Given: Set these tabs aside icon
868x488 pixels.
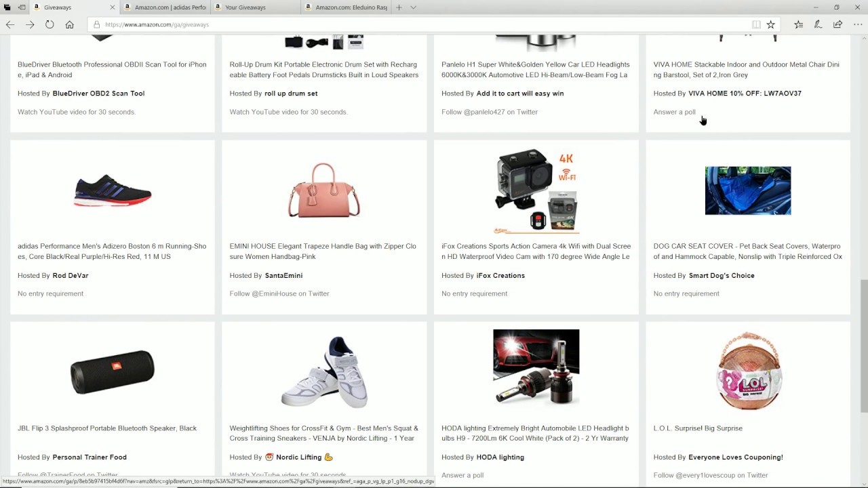Looking at the screenshot, I should (22, 7).
